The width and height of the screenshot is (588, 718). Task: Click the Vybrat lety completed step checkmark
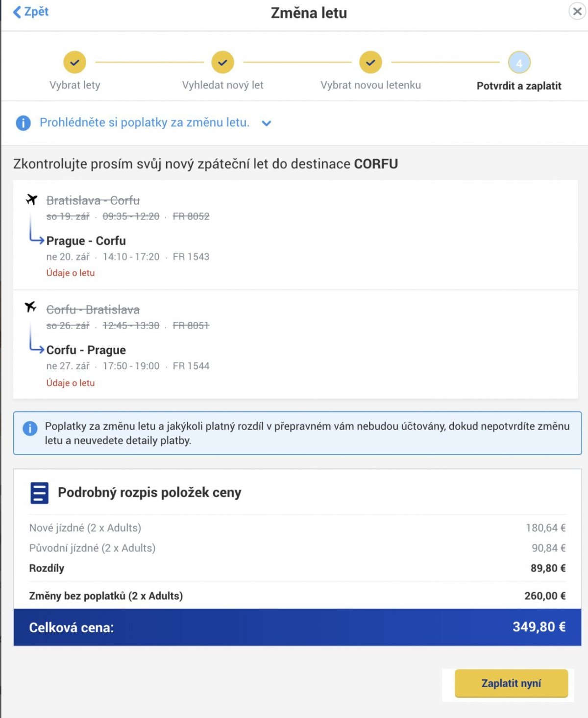point(74,63)
